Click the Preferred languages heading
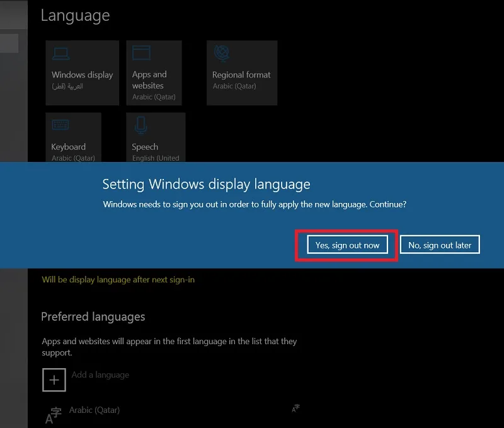This screenshot has width=504, height=428. tap(93, 317)
